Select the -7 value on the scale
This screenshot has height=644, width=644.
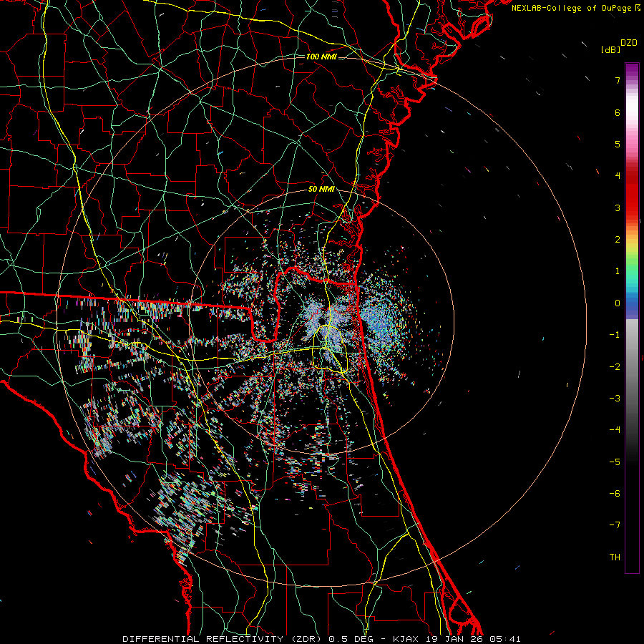[x=615, y=525]
